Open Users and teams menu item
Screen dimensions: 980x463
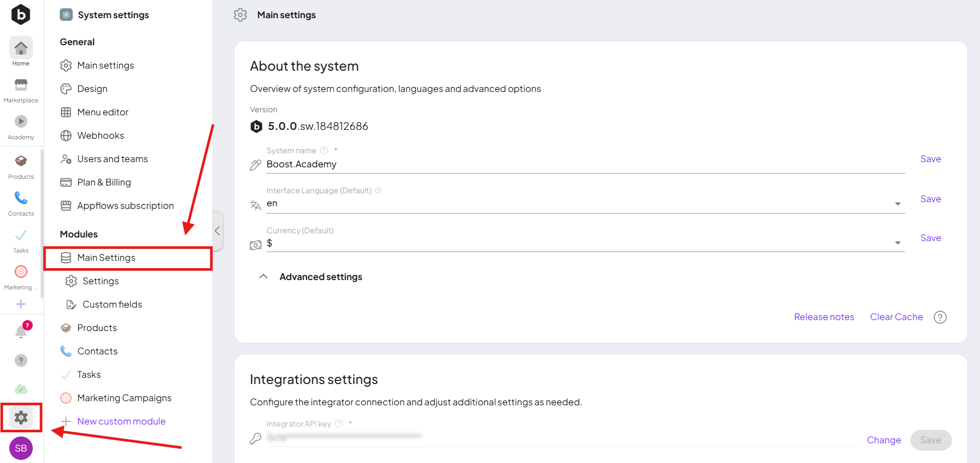(x=112, y=159)
